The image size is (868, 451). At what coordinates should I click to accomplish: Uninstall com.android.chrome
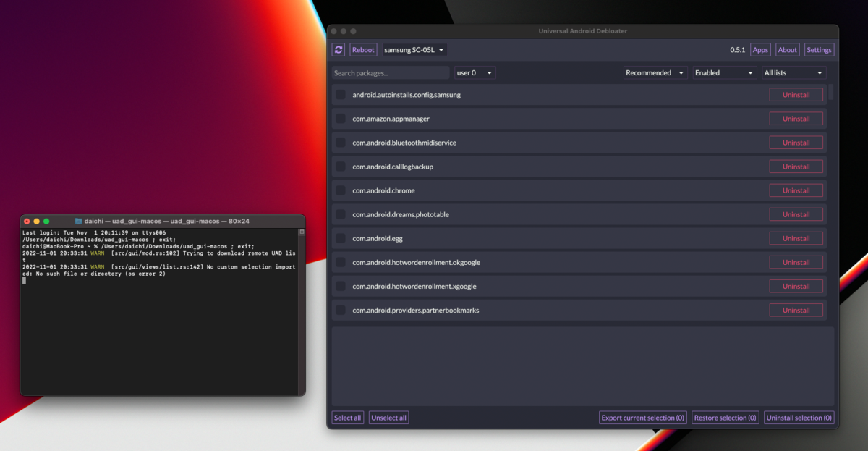click(796, 190)
